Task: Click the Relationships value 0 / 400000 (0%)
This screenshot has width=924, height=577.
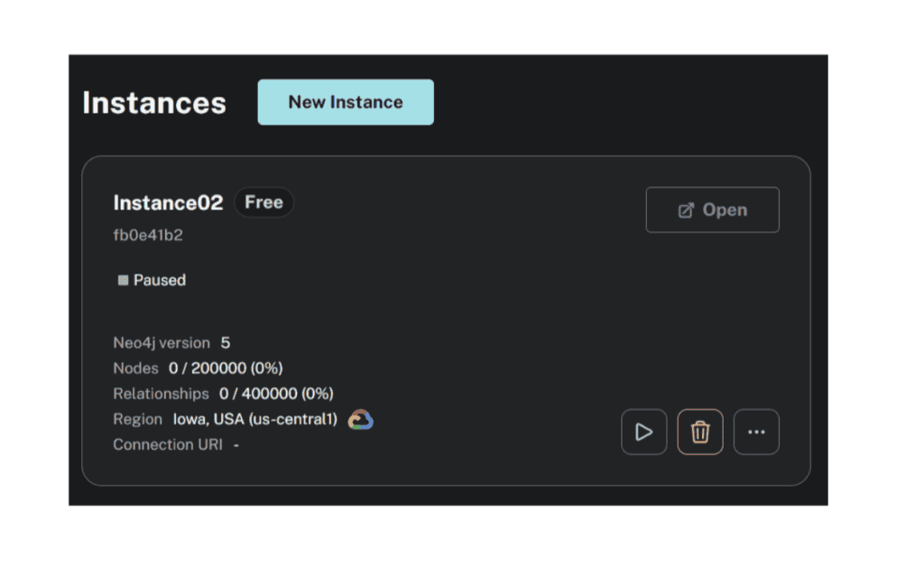Action: [276, 394]
